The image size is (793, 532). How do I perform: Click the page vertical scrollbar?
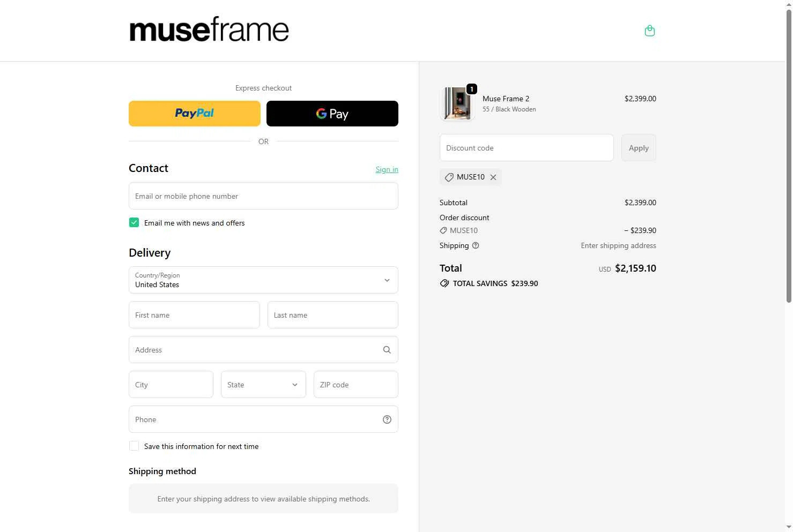tap(789, 155)
